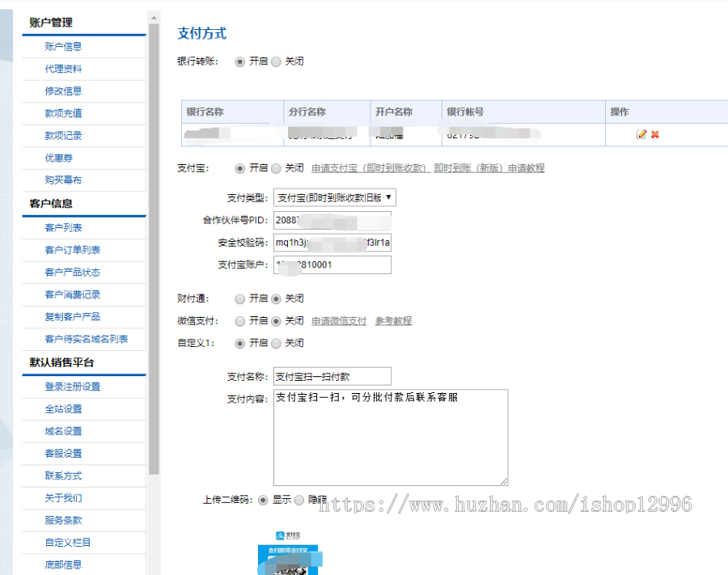Click inside the 支付名称 input field

(332, 376)
